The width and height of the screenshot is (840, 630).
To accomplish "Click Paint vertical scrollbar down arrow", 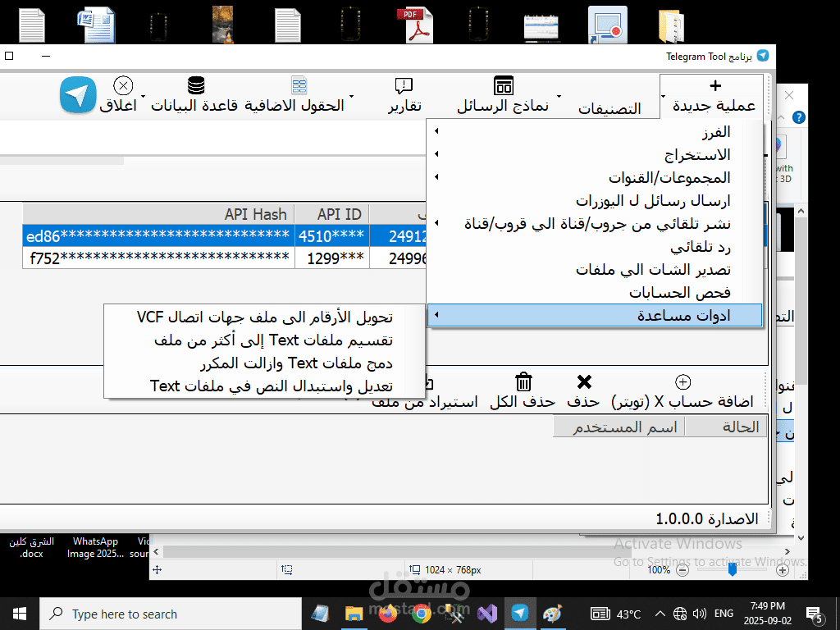I will click(801, 538).
